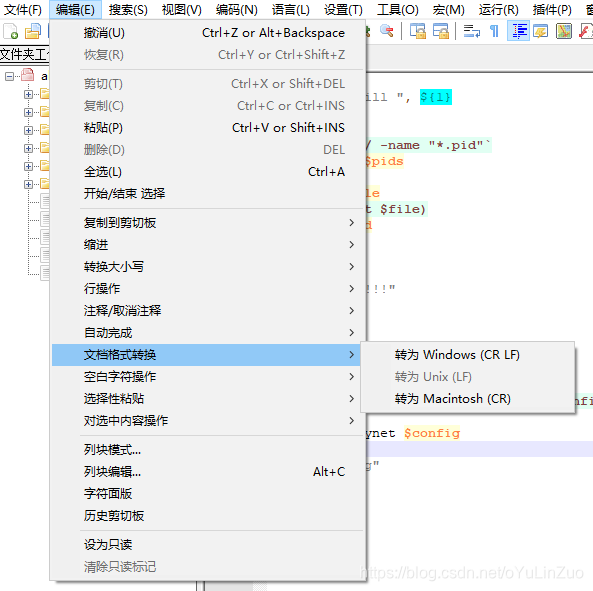Screen dimensions: 593x591
Task: Collapse the root workspace folder node
Action: [x=9, y=76]
